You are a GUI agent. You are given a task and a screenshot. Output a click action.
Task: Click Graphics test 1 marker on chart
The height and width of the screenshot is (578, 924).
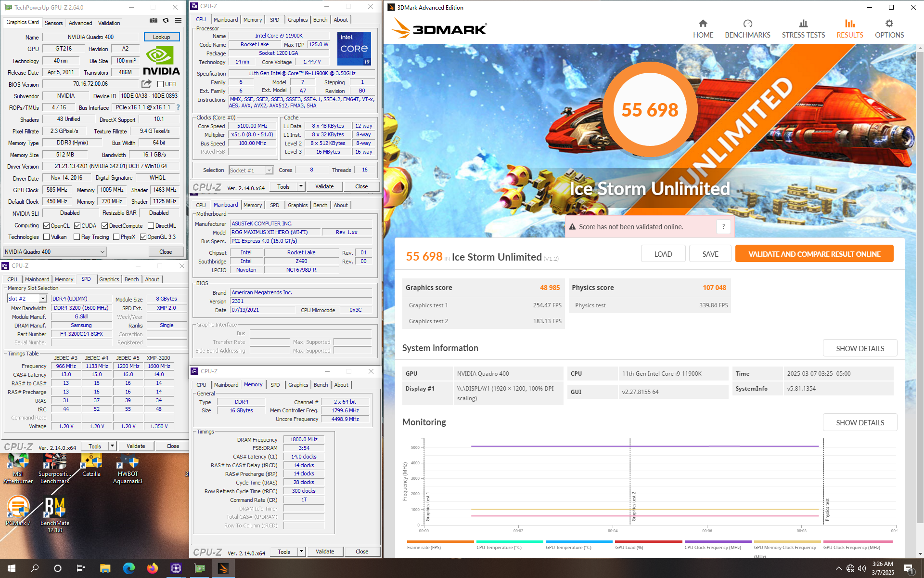427,506
